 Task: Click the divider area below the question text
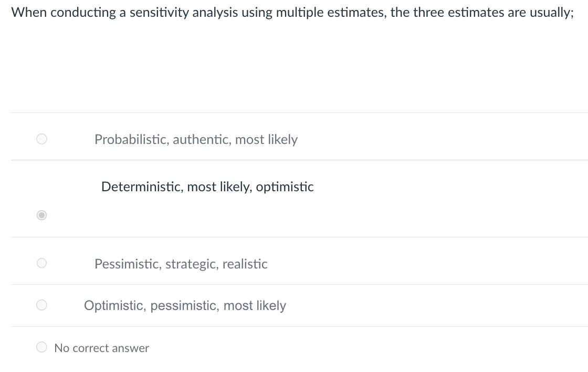click(x=294, y=111)
